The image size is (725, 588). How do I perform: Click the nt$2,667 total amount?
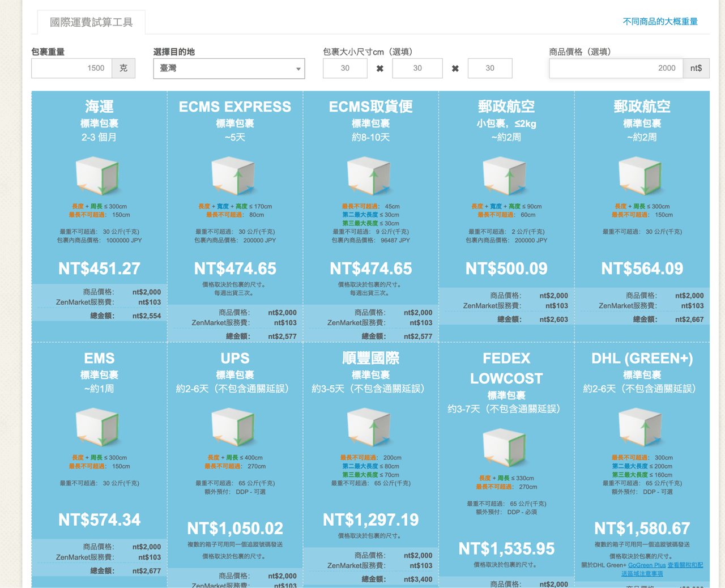[x=689, y=319]
